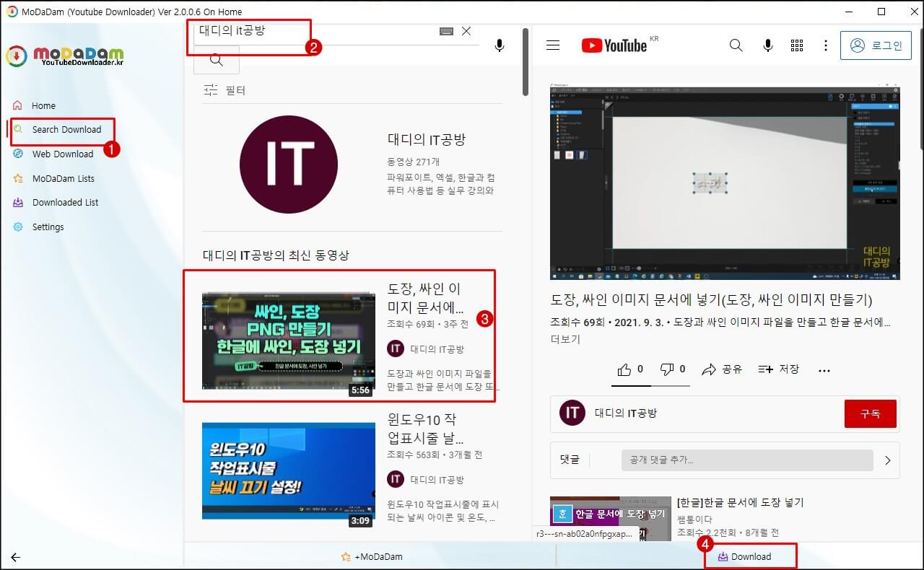This screenshot has width=924, height=570.
Task: Open more video actions via the ellipsis
Action: pyautogui.click(x=824, y=369)
